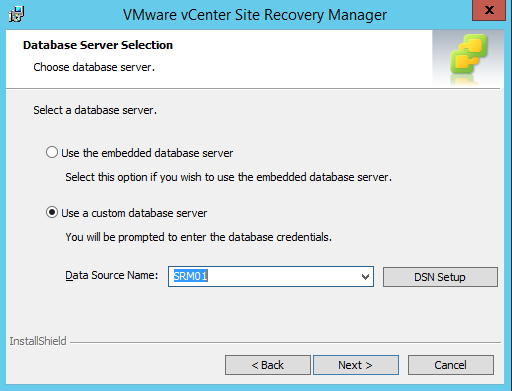512x391 pixels.
Task: Click the "Select this option if you wish" description
Action: (228, 177)
